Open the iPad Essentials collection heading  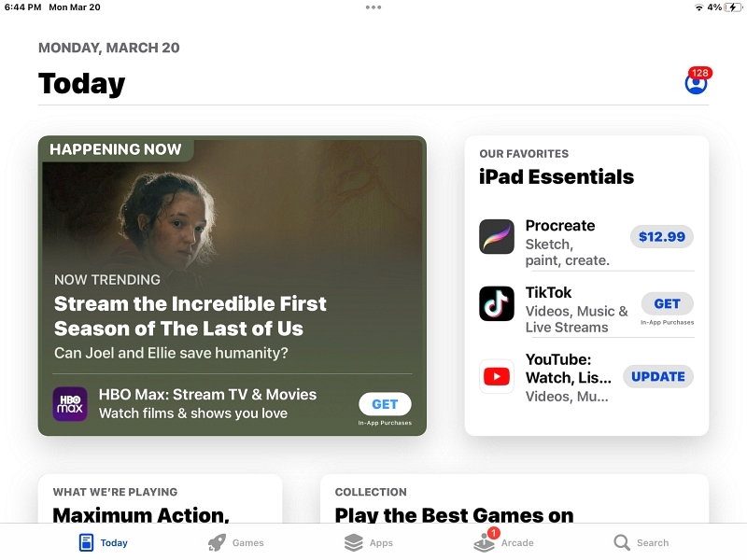[557, 176]
